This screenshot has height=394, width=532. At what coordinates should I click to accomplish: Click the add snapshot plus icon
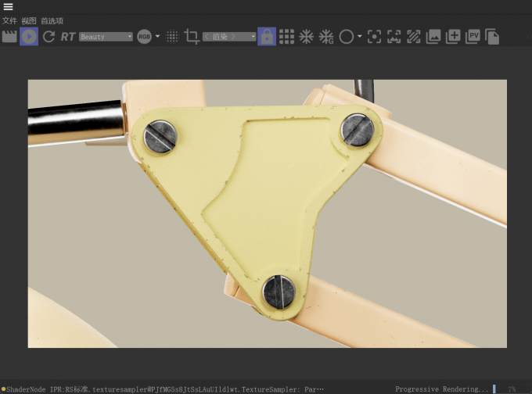[x=453, y=37]
